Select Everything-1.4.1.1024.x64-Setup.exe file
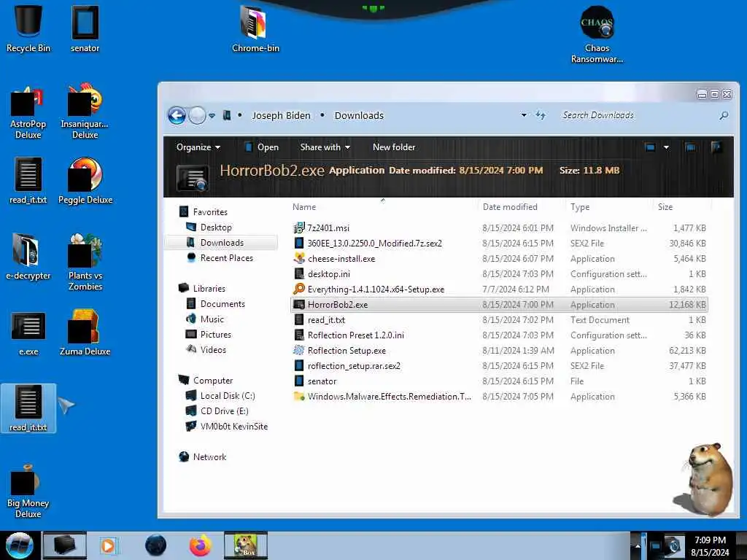The width and height of the screenshot is (747, 560). (499, 289)
